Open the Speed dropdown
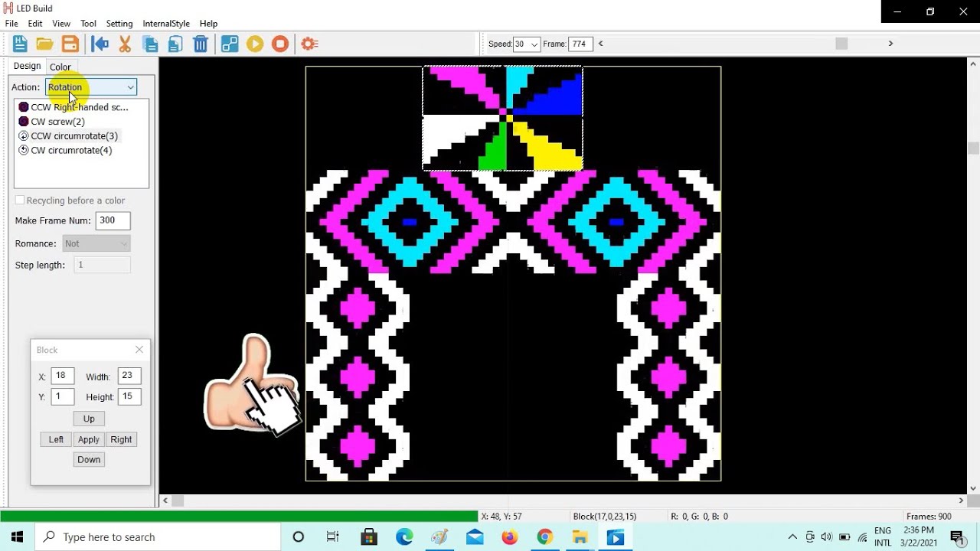 [526, 44]
